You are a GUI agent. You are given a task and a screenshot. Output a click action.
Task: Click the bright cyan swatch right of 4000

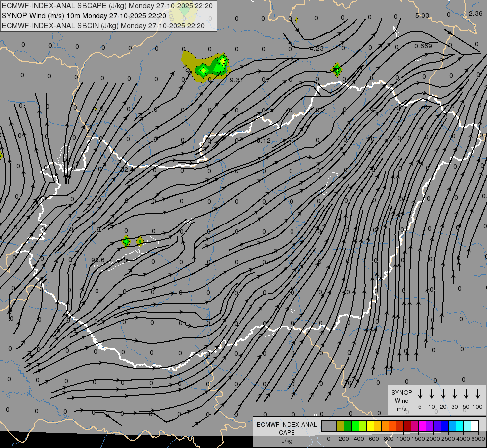[x=460, y=426]
